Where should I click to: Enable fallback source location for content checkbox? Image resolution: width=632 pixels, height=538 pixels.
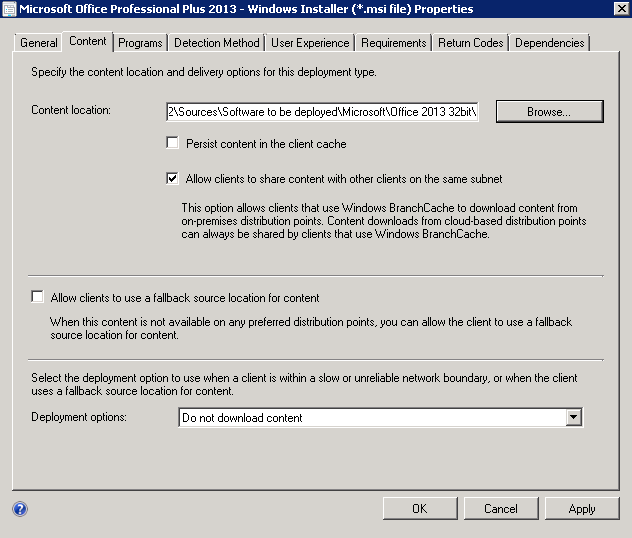(37, 297)
